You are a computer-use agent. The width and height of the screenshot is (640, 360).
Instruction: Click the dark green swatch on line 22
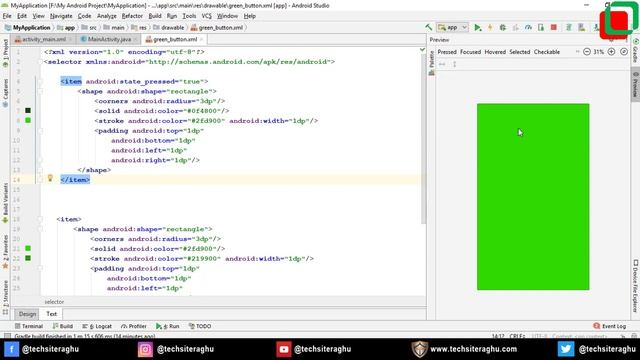[28, 258]
